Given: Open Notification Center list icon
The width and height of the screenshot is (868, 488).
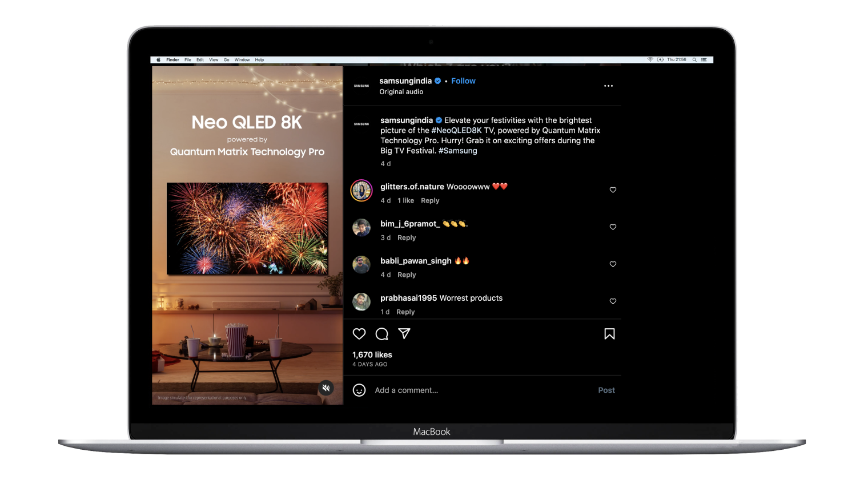Looking at the screenshot, I should point(704,59).
